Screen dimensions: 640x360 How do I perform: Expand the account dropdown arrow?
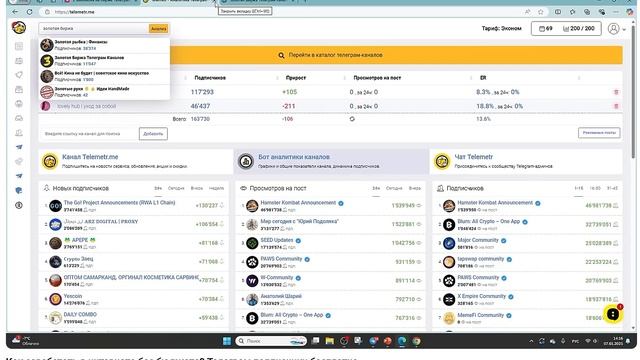tap(624, 29)
